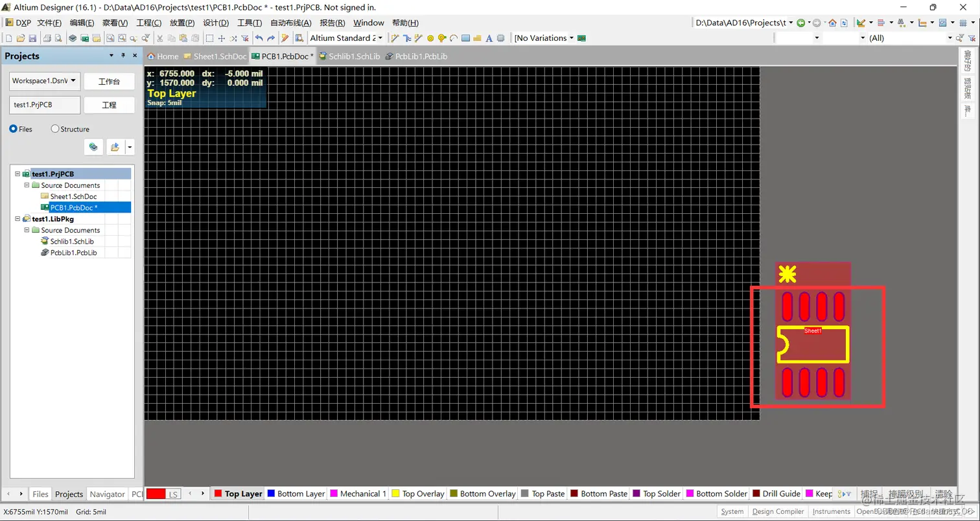Click the green navigate Back arrow

(x=800, y=23)
